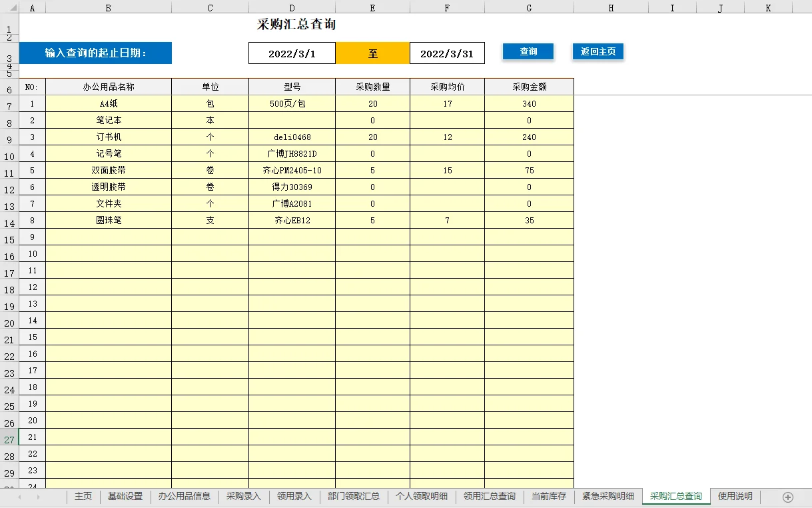This screenshot has height=508, width=812.
Task: Click the 查询 button to run the query
Action: 528,51
